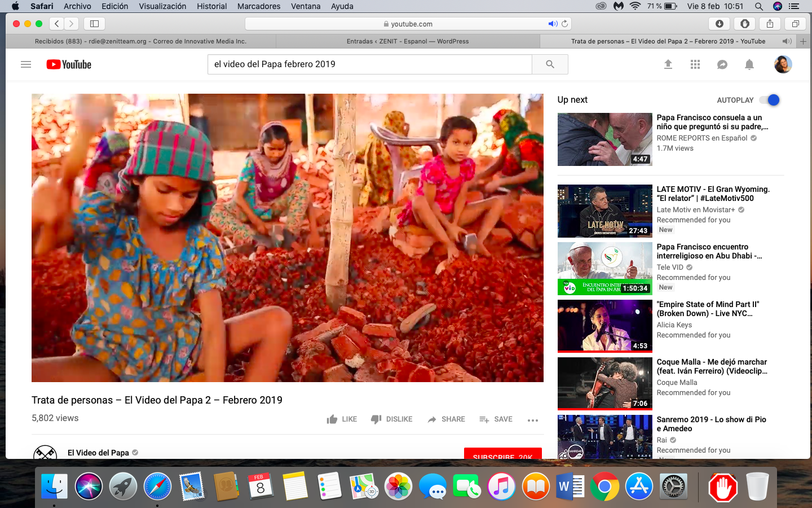
Task: Open the El Video del Papa channel link
Action: pos(98,453)
